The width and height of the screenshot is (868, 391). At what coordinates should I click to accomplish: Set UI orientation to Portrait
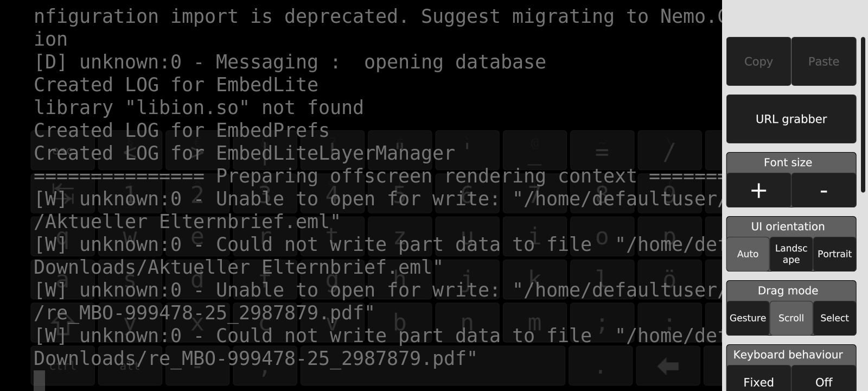point(834,254)
